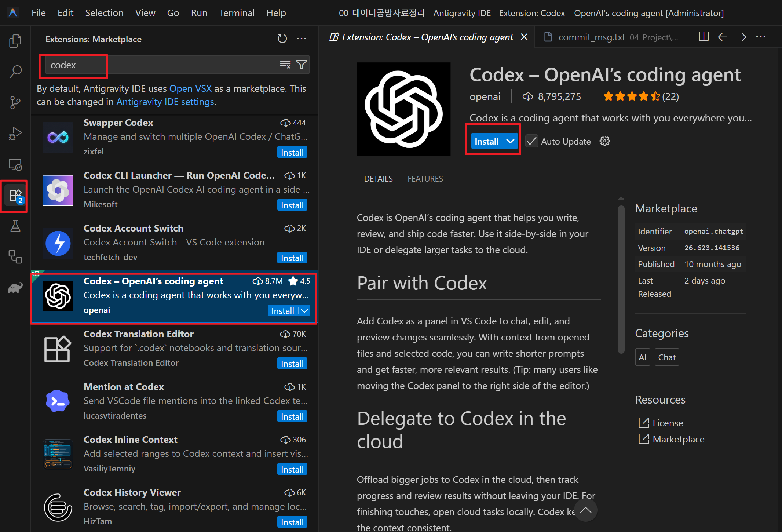Open the Marketplace resource link
The height and width of the screenshot is (532, 782).
point(678,439)
